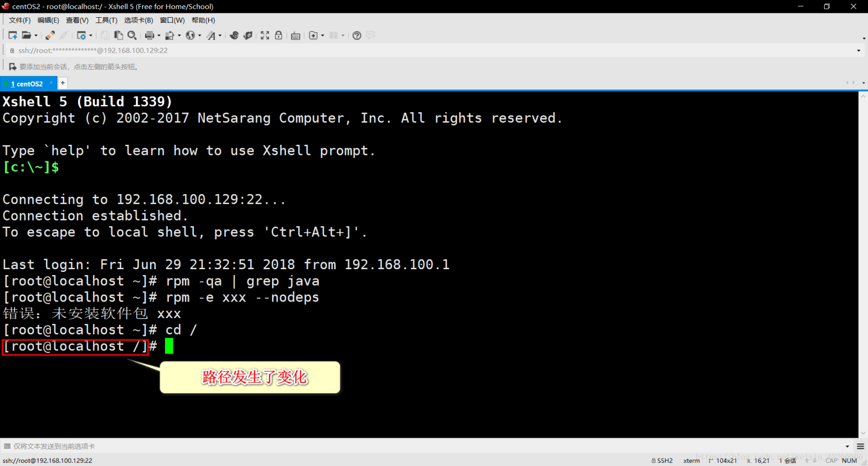Click the terminal vertical scrollbar track
The width and height of the screenshot is (868, 466).
863,268
